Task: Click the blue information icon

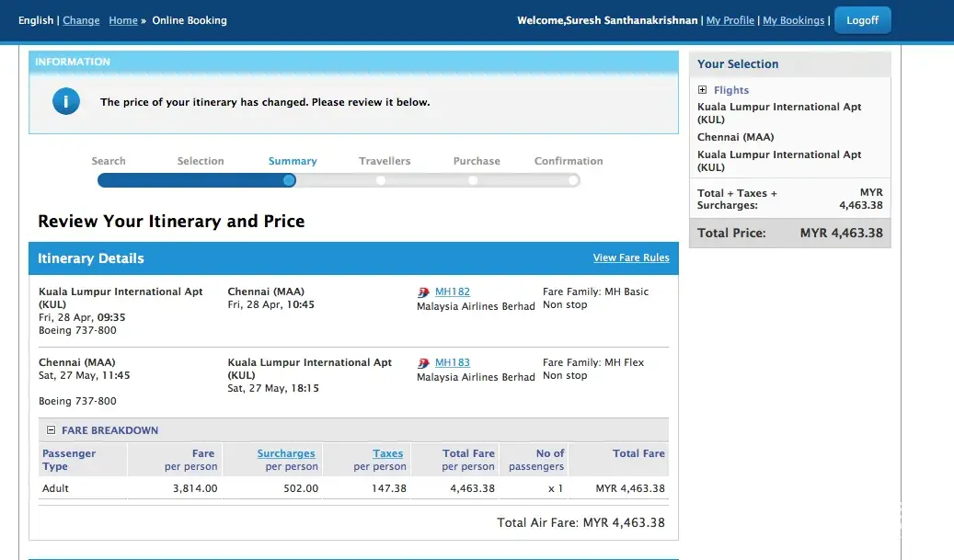Action: point(66,102)
